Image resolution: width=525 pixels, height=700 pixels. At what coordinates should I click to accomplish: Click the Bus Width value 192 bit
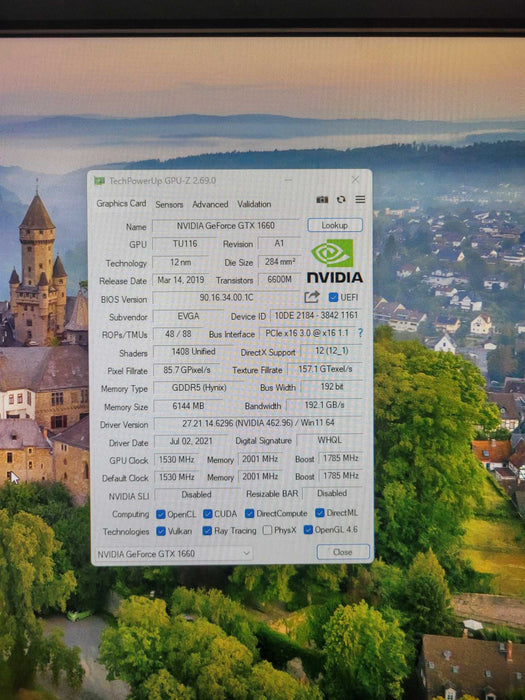[x=332, y=386]
